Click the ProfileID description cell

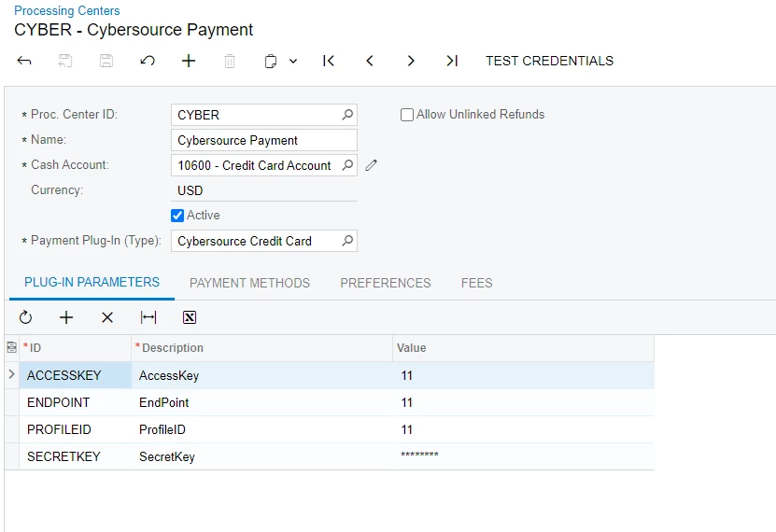coord(261,429)
